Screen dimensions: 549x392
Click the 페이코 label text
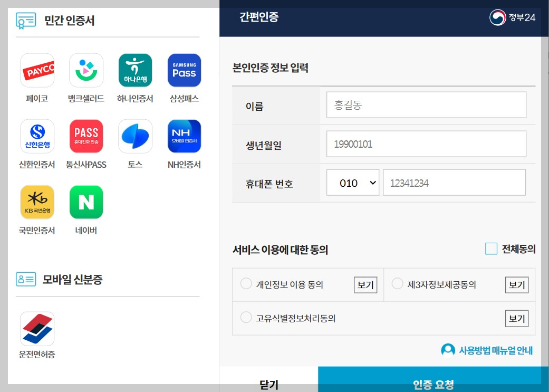coord(37,99)
